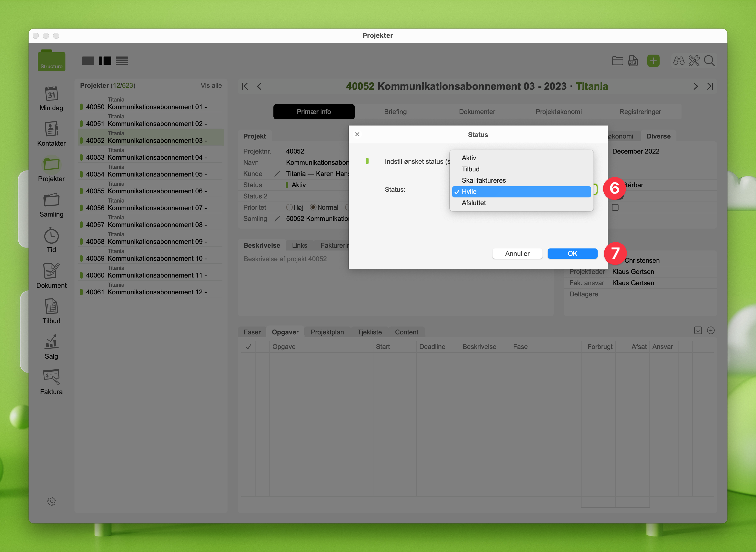Click the green add new project icon

(x=653, y=61)
